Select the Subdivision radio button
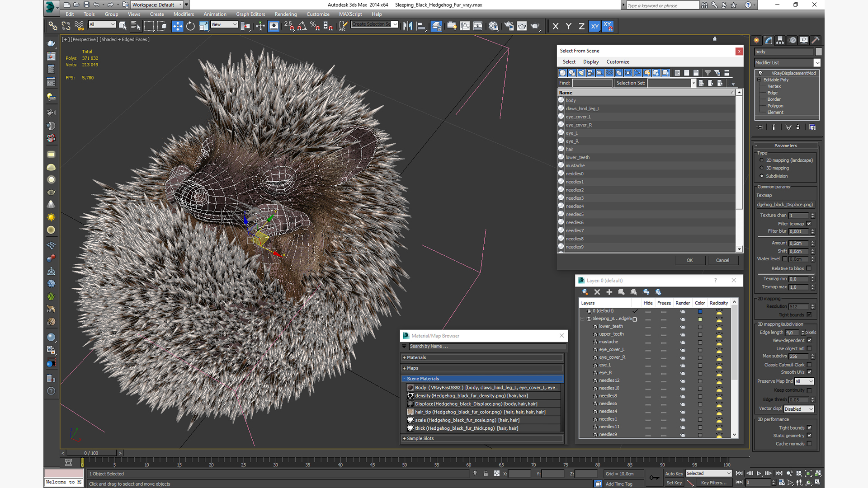Screen dimensions: 868x488 [762, 176]
